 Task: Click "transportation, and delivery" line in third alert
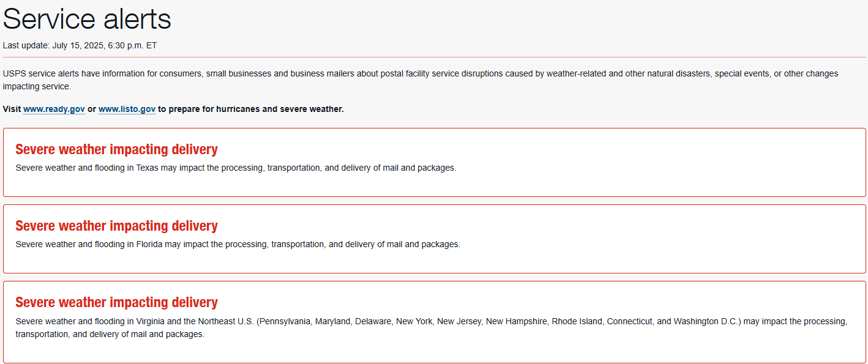click(110, 335)
